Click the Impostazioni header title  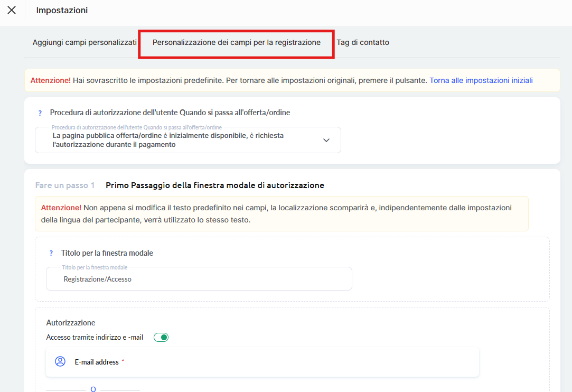click(x=62, y=11)
